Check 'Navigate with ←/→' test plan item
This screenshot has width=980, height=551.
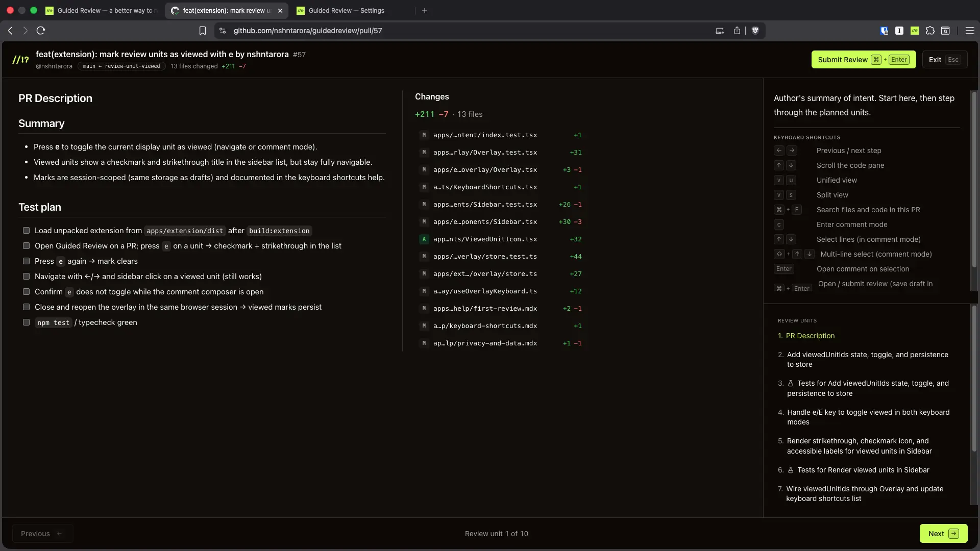click(x=26, y=277)
